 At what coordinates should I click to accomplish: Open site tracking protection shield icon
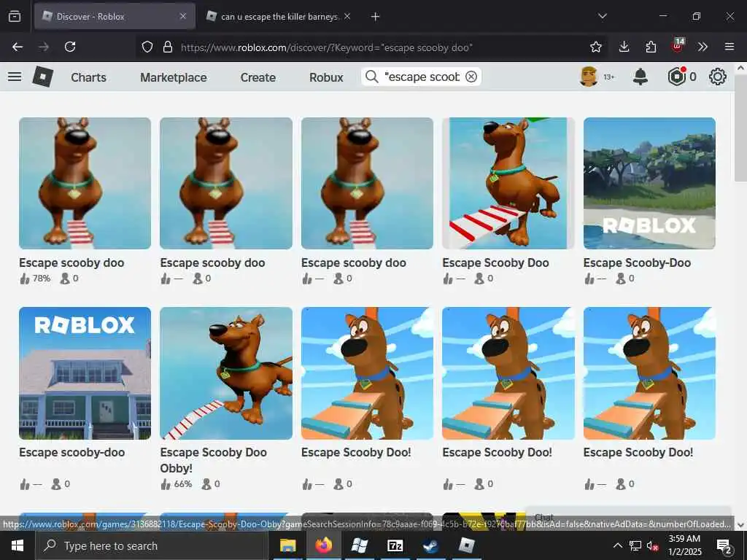coord(147,47)
